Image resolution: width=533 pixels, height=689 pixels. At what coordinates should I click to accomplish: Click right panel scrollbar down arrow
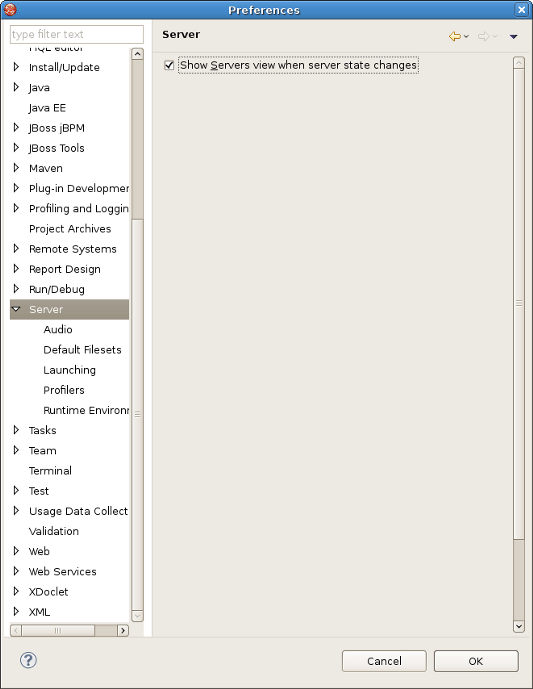pyautogui.click(x=519, y=626)
